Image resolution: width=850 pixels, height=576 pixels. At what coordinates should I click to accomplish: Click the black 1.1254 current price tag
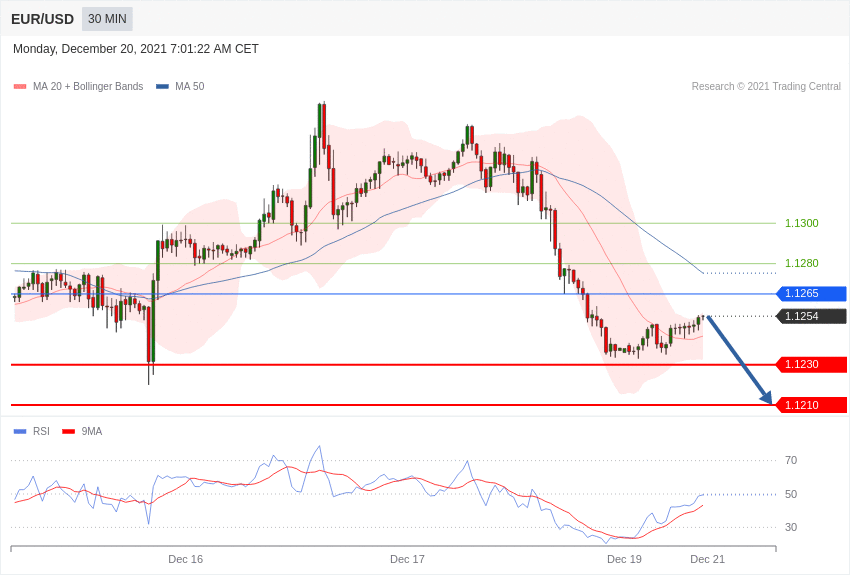pyautogui.click(x=811, y=316)
